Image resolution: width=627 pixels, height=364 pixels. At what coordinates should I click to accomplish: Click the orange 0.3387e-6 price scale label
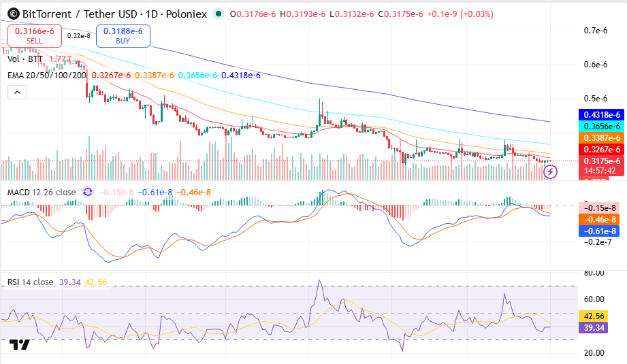coord(601,138)
